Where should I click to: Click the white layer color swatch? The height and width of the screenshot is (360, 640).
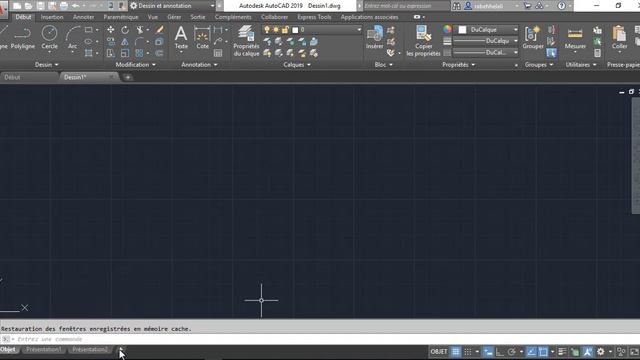pyautogui.click(x=295, y=30)
